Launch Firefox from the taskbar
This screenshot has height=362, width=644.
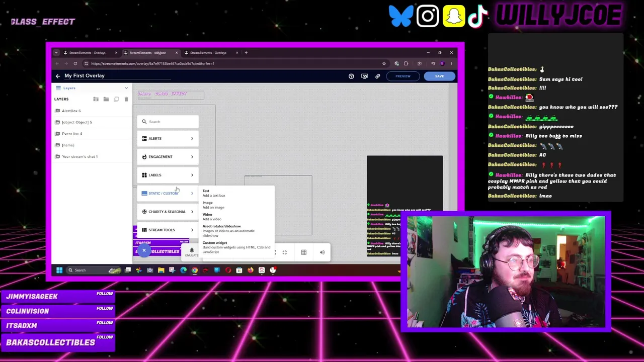[x=251, y=270]
